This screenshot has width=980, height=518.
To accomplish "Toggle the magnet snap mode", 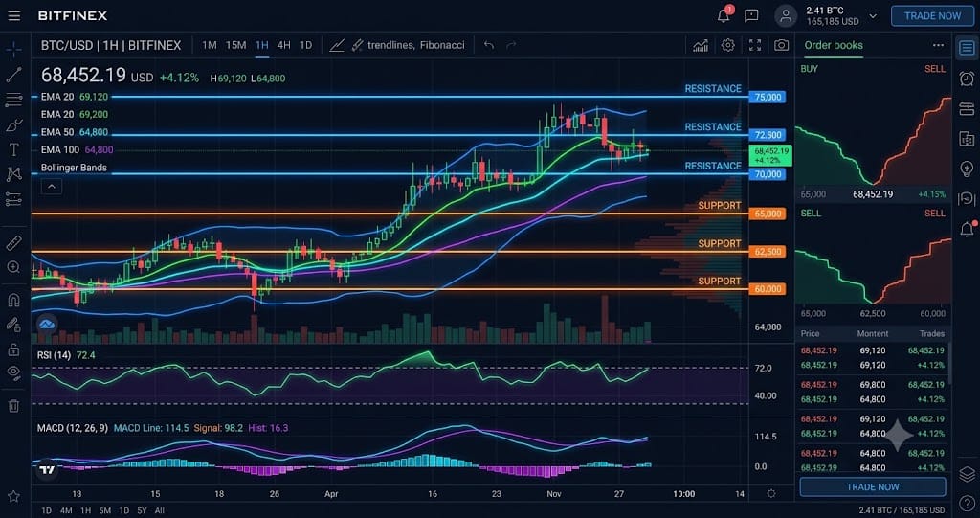I will [13, 300].
